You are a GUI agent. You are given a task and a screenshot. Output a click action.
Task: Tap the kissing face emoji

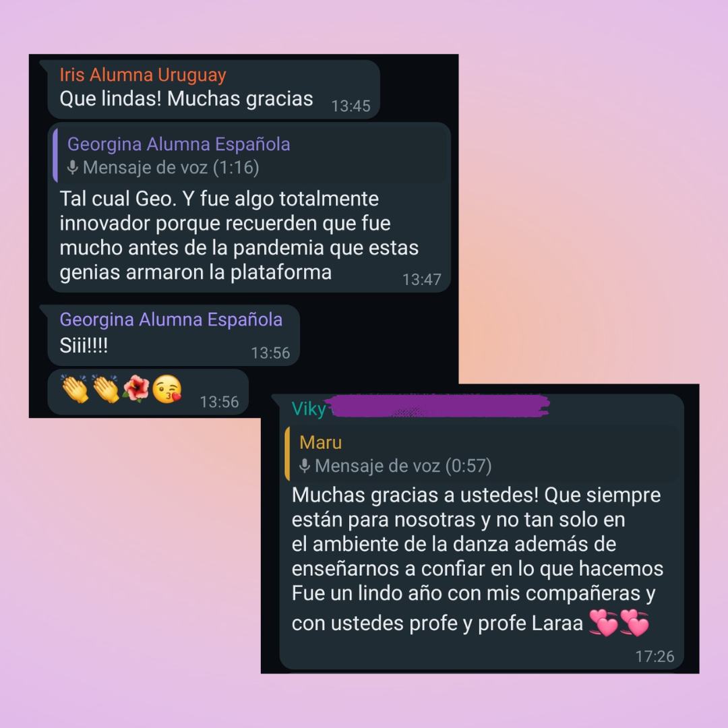click(x=166, y=389)
